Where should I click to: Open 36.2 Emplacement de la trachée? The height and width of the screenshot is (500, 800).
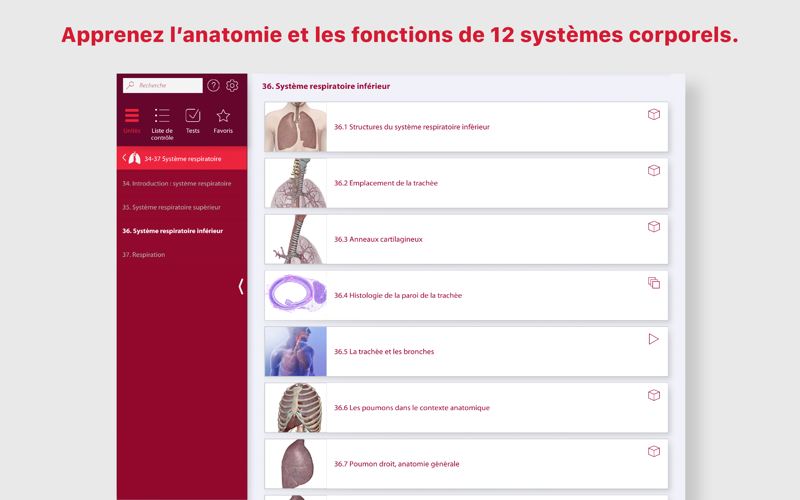466,183
